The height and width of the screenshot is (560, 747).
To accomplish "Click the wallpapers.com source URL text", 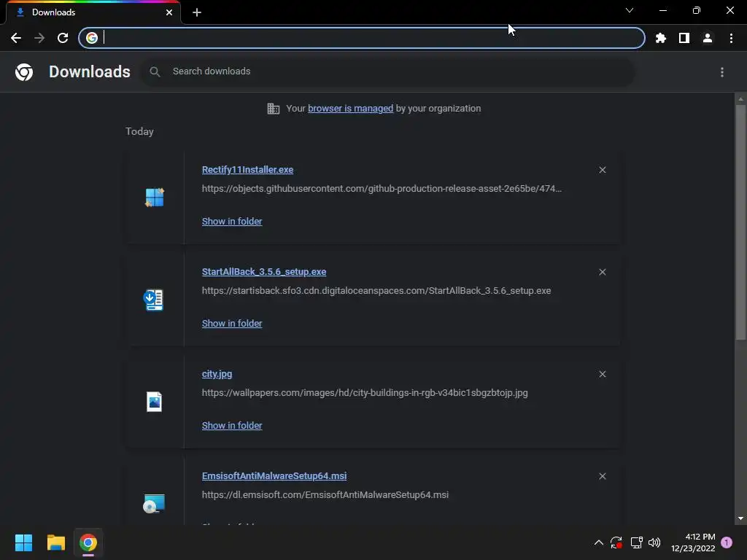I will click(365, 393).
